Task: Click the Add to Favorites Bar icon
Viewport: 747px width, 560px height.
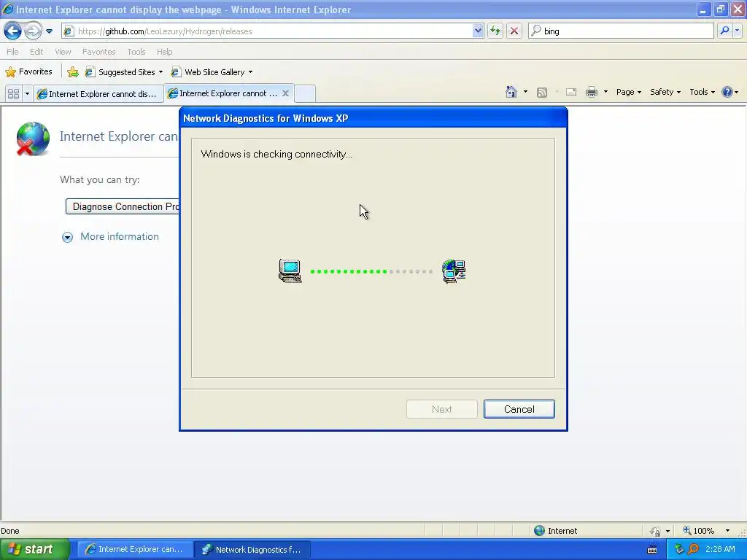Action: point(73,72)
